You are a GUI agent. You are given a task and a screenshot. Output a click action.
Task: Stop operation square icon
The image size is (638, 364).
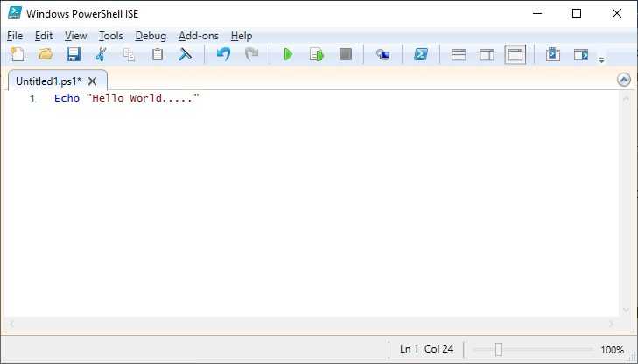345,54
